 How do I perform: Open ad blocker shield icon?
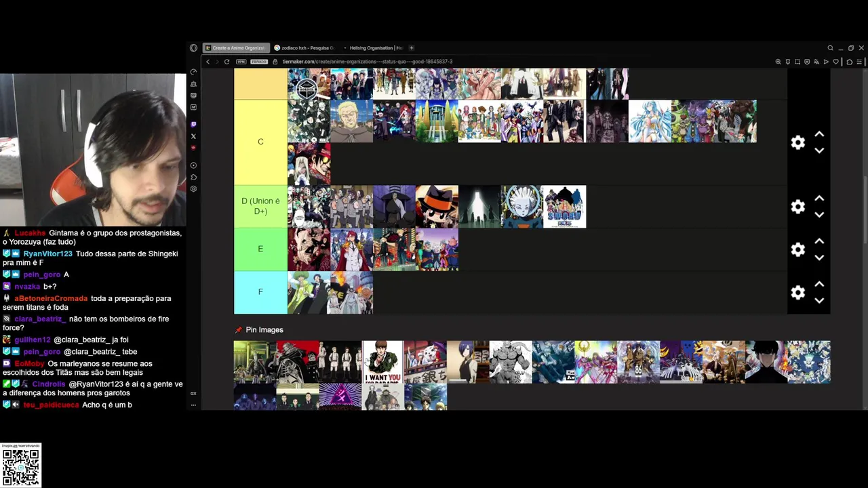[807, 62]
